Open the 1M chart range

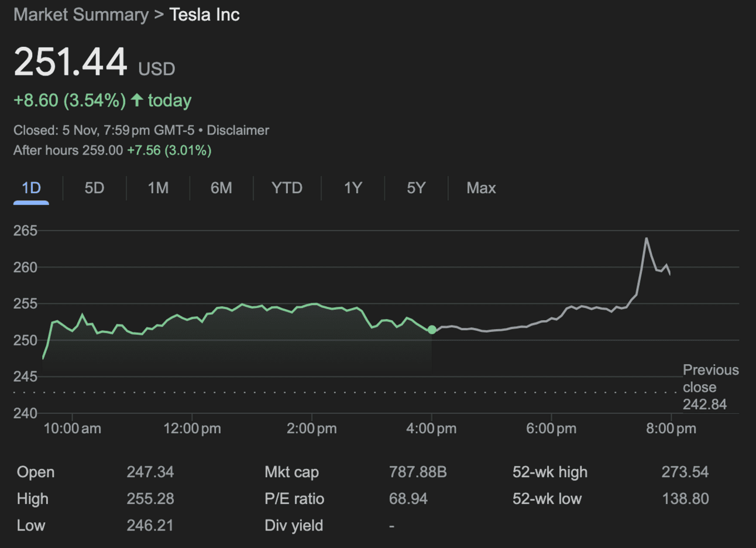(158, 188)
